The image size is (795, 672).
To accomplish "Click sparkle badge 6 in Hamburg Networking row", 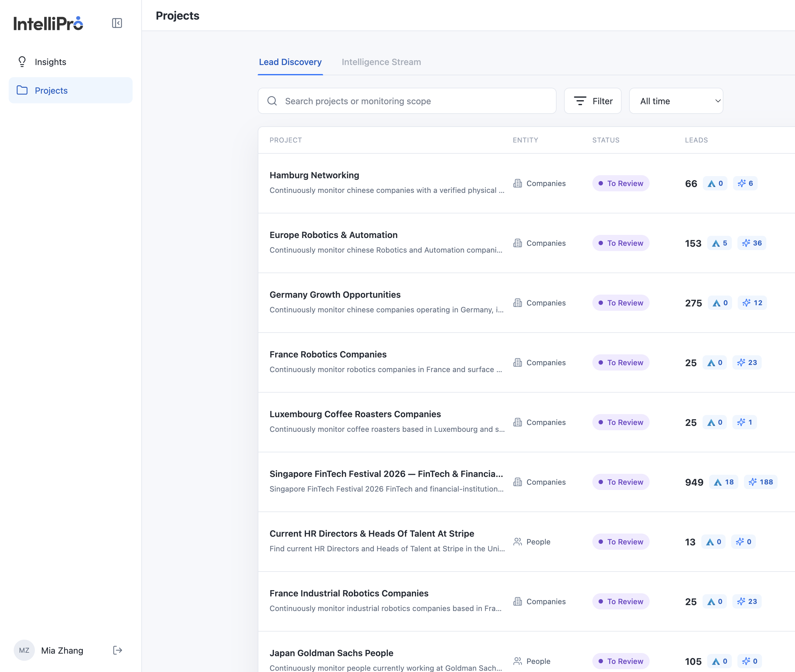I will [745, 183].
